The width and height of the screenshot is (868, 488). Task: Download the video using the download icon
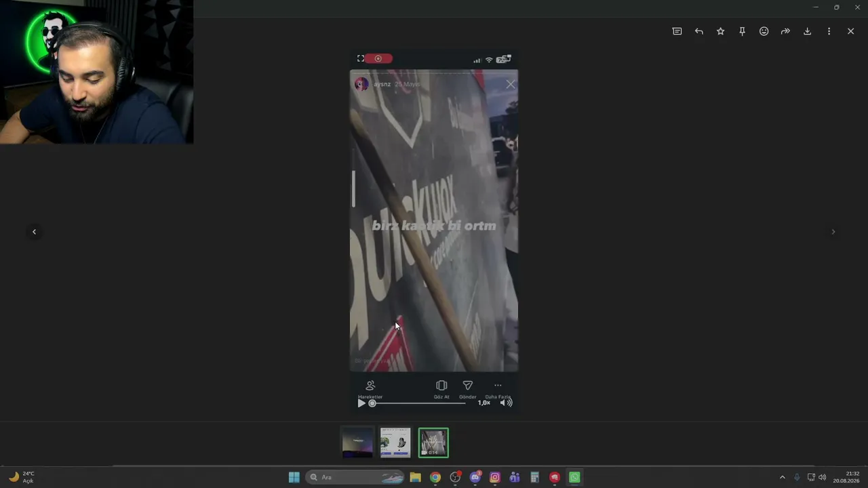point(807,31)
